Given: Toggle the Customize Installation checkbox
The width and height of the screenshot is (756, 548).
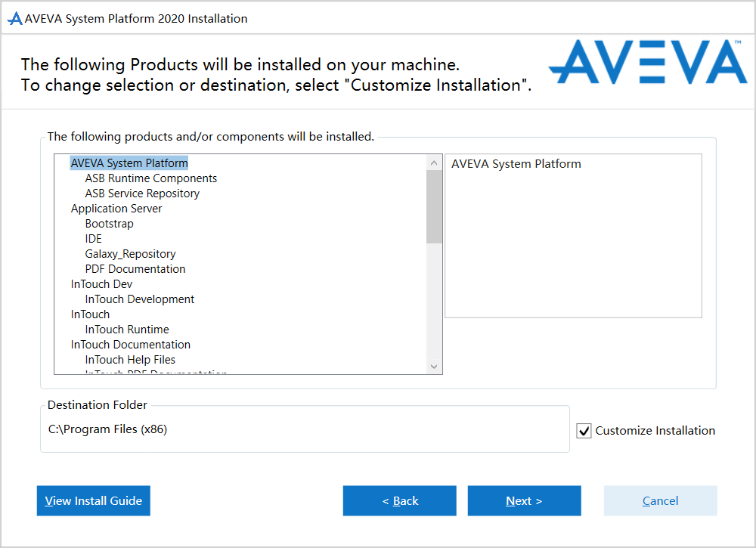Looking at the screenshot, I should pos(584,431).
